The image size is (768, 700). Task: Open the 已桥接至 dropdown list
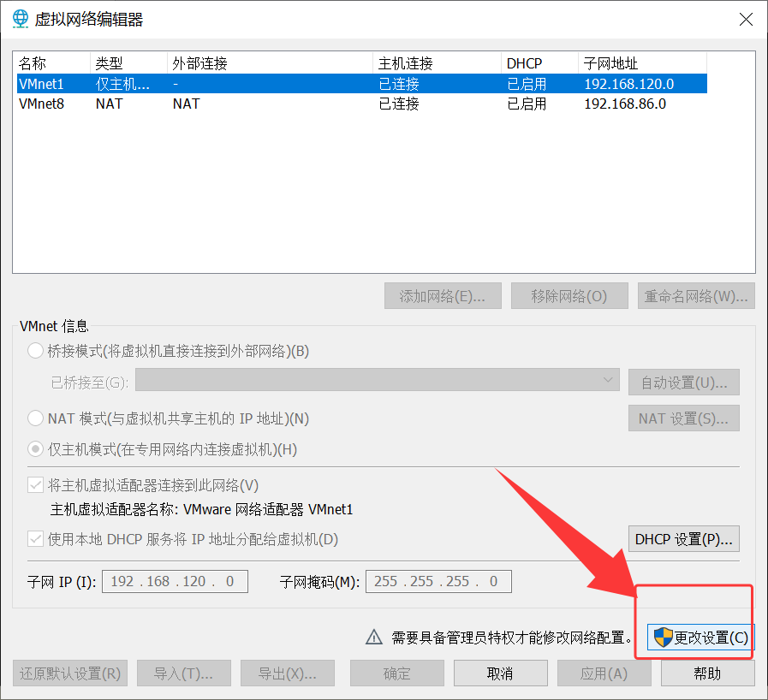[x=377, y=380]
